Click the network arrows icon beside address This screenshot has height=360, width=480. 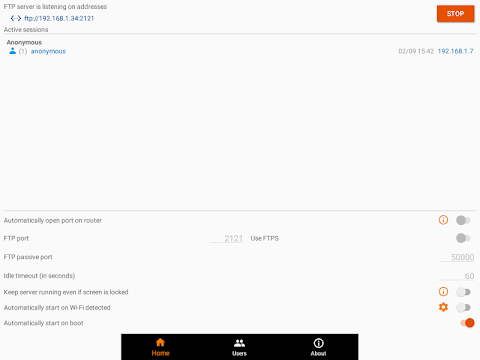(16, 18)
